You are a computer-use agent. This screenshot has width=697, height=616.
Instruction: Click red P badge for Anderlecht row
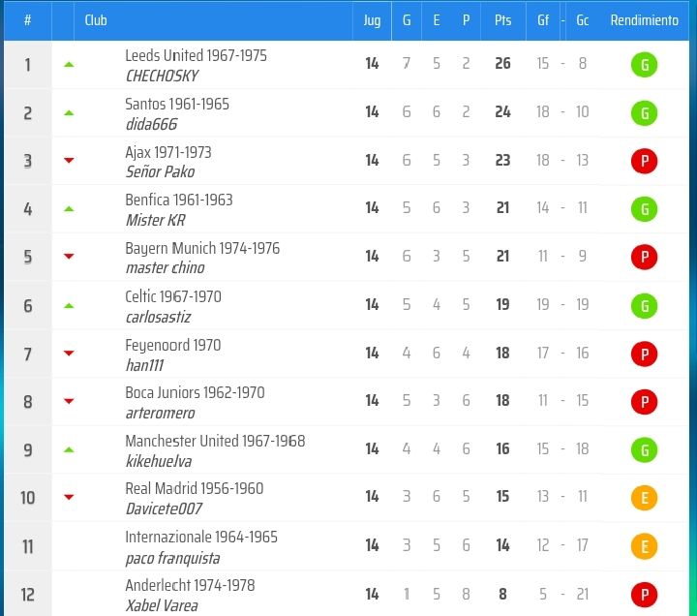(x=644, y=595)
